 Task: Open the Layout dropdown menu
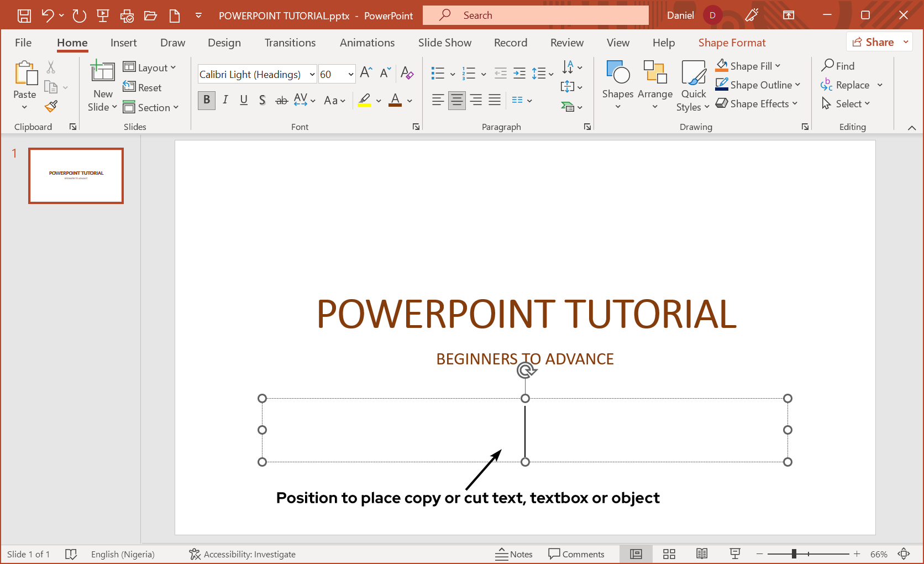pos(150,67)
